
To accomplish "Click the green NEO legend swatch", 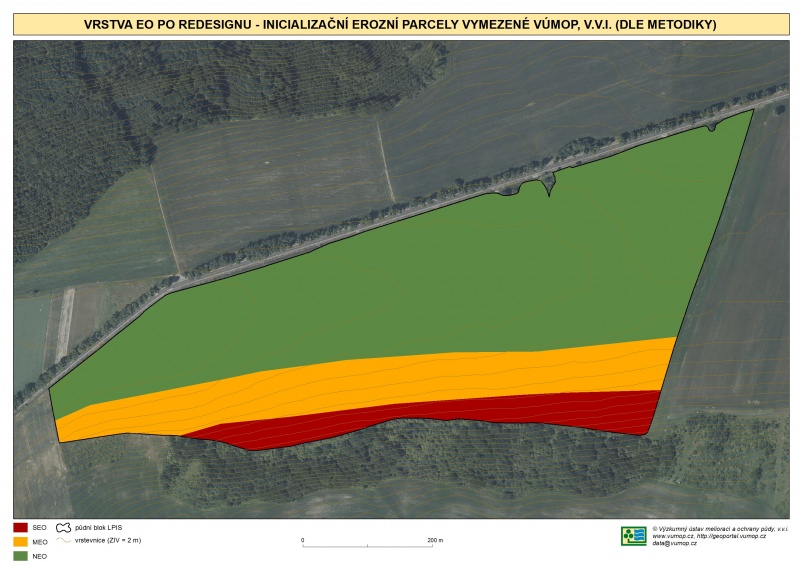I will tap(20, 555).
